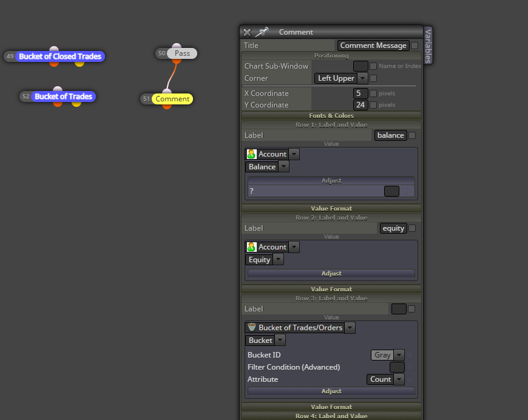Click the orange output dot of Bucket of Closed Trades
The width and height of the screenshot is (528, 420).
54,64
